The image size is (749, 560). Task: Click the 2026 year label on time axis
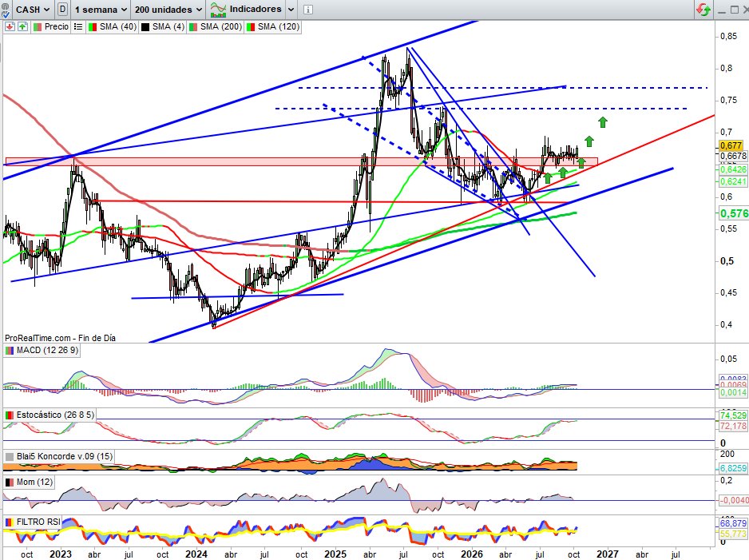(471, 554)
